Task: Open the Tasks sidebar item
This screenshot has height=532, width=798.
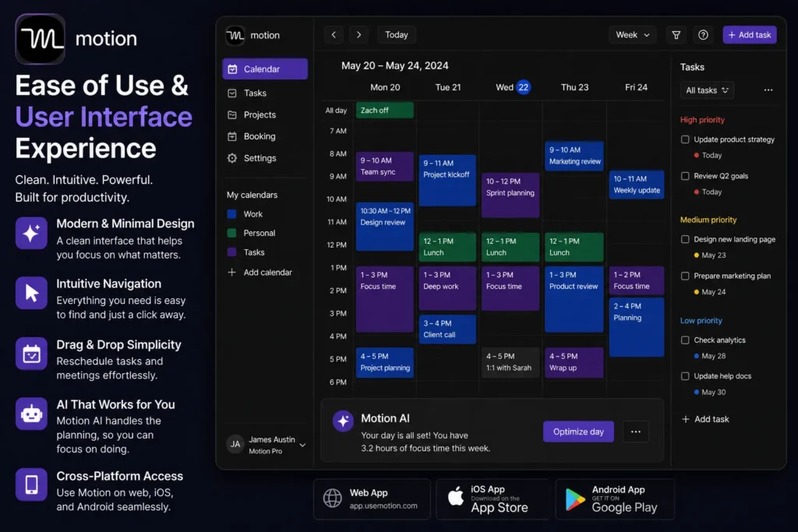Action: (265, 93)
